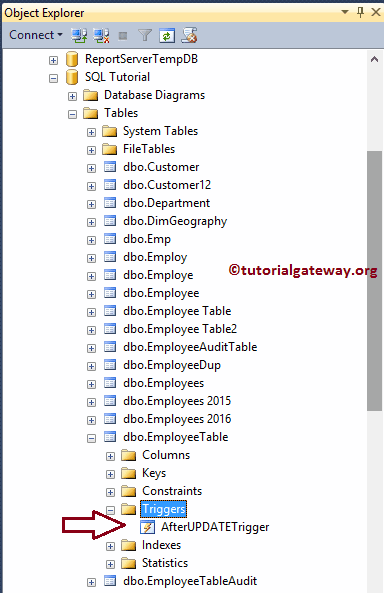Expand the dbo.Emp table node

tap(91, 241)
